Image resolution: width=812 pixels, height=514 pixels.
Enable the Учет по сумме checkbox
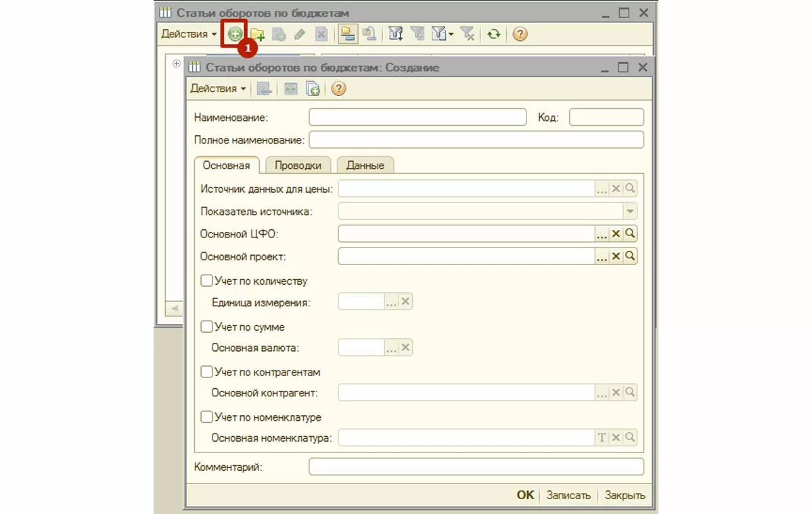coord(207,327)
